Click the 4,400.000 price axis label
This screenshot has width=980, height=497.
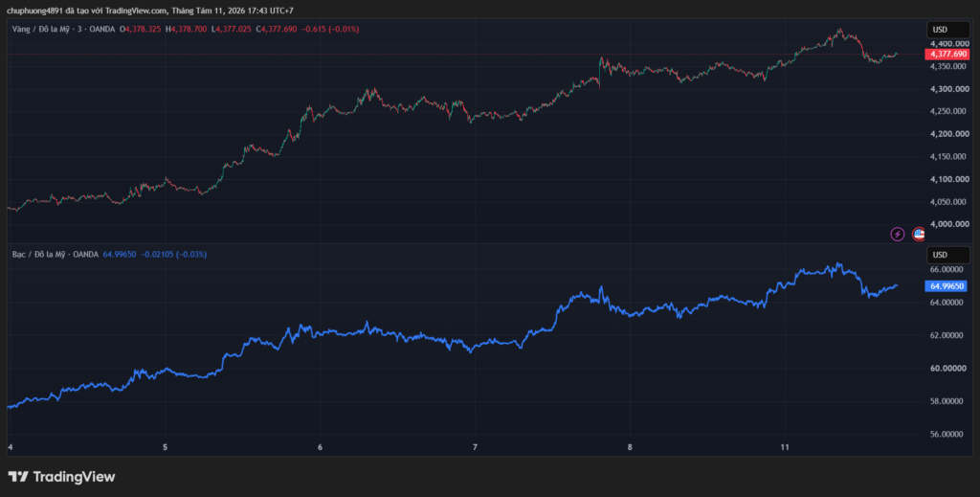pos(949,44)
